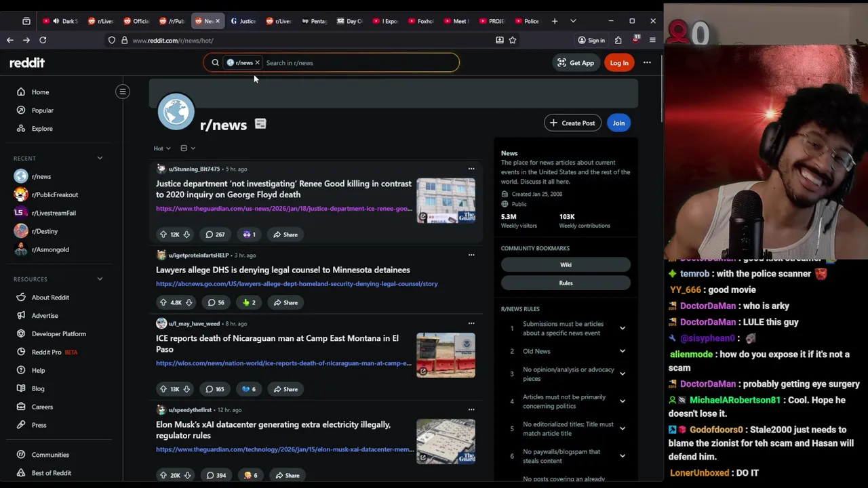This screenshot has width=868, height=488.
Task: Switch to the Pentagon browser tab
Action: click(313, 21)
